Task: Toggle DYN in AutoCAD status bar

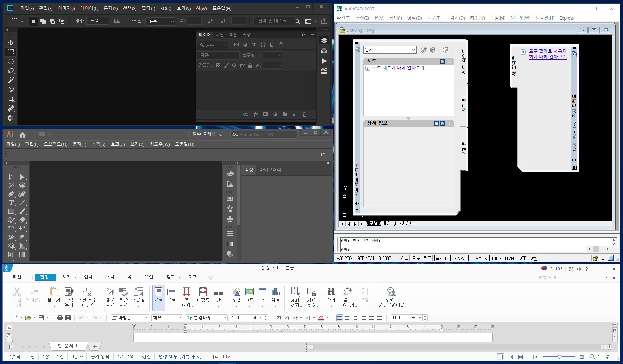Action: 509,259
